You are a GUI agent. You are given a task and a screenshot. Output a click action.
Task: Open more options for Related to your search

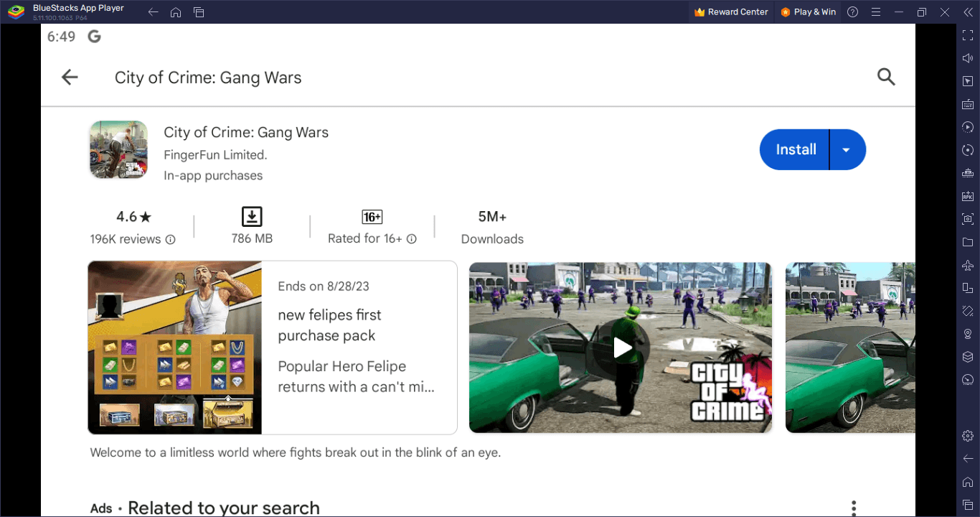point(854,508)
